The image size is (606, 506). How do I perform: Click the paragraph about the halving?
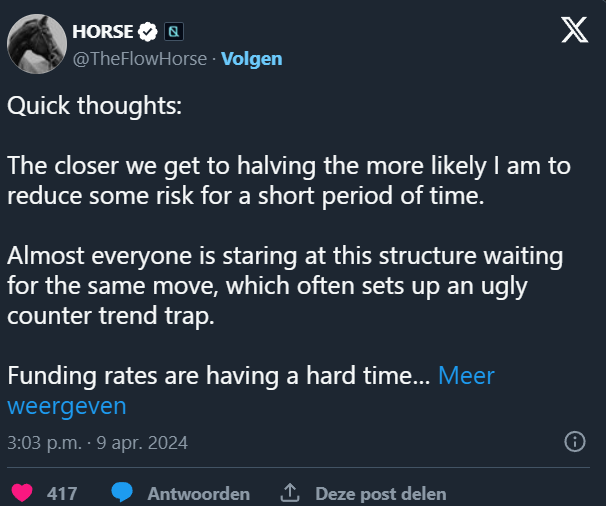tap(270, 180)
